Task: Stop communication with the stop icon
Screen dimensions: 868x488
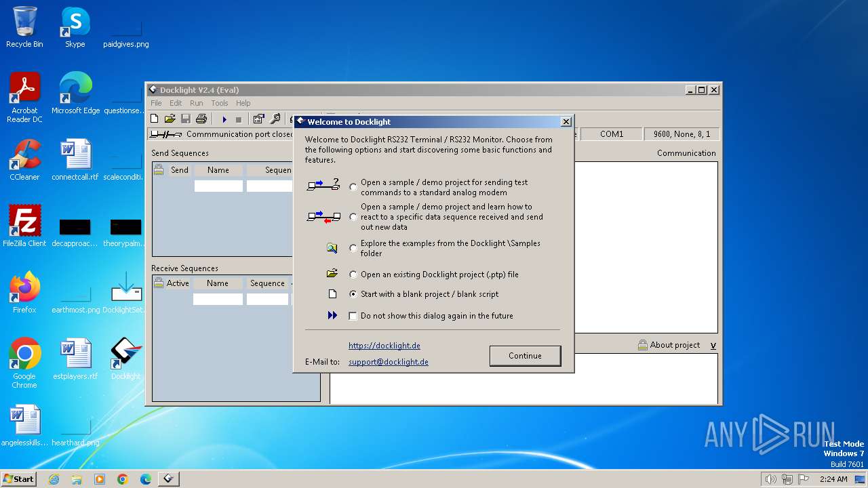Action: tap(239, 119)
